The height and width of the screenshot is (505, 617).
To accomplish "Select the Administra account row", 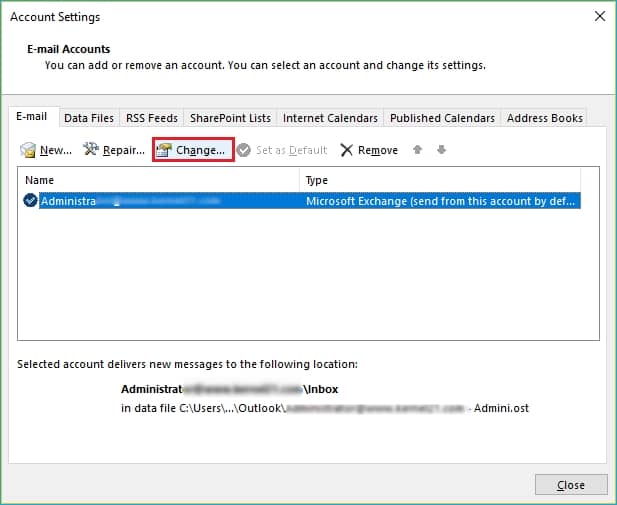I will coord(302,201).
